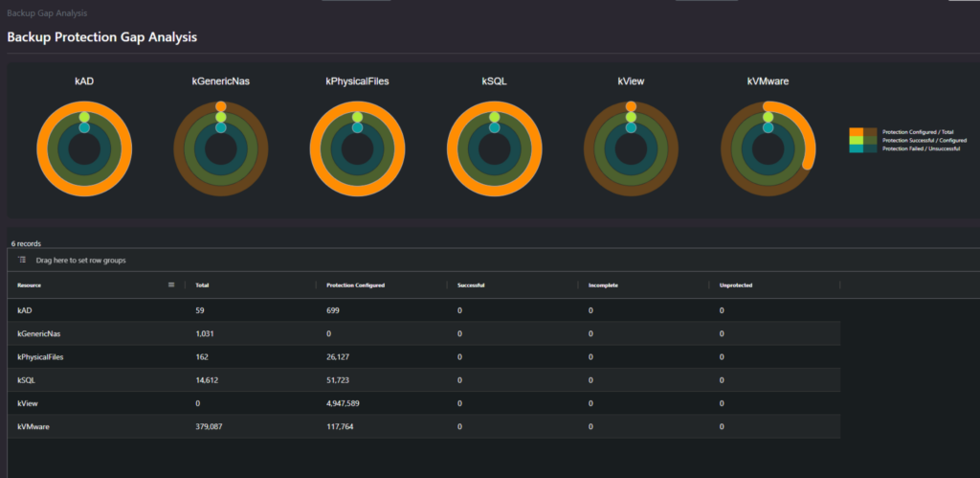Select the kSQL table row

pyautogui.click(x=424, y=380)
